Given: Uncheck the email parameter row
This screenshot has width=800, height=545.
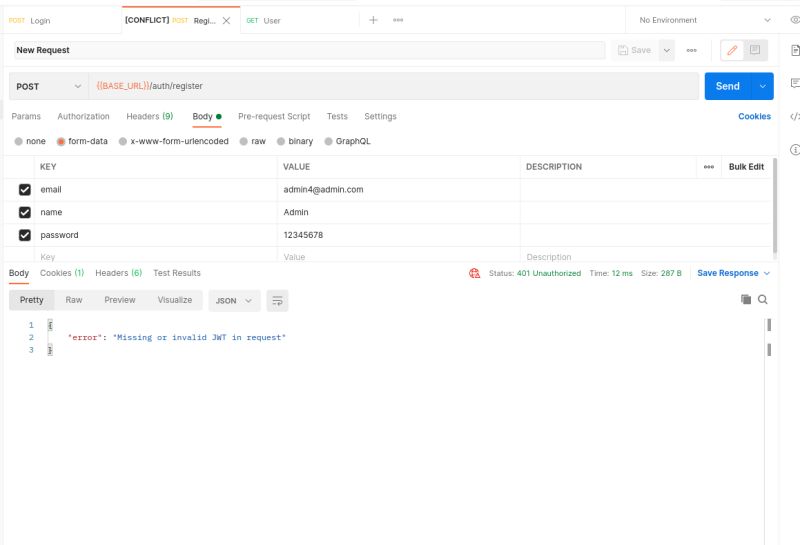Looking at the screenshot, I should [x=24, y=190].
